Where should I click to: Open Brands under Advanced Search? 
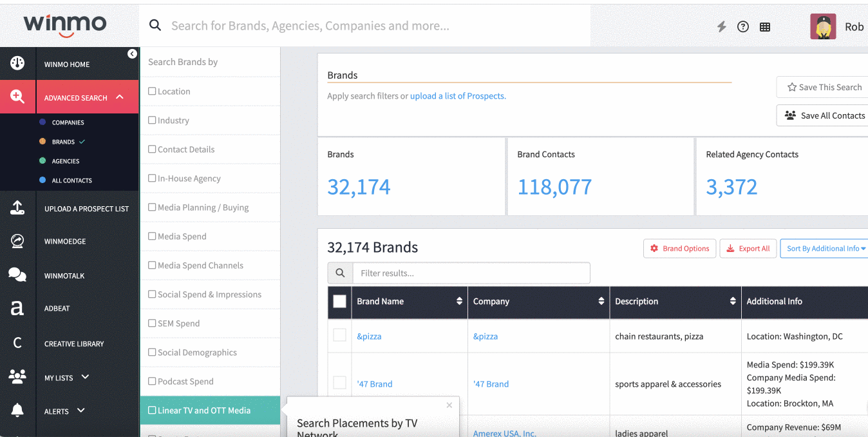click(63, 142)
